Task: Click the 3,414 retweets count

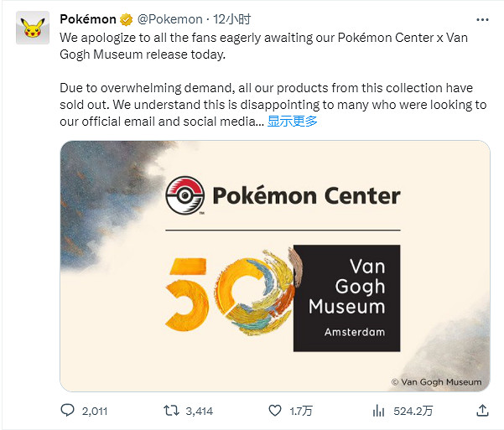Action: point(198,411)
